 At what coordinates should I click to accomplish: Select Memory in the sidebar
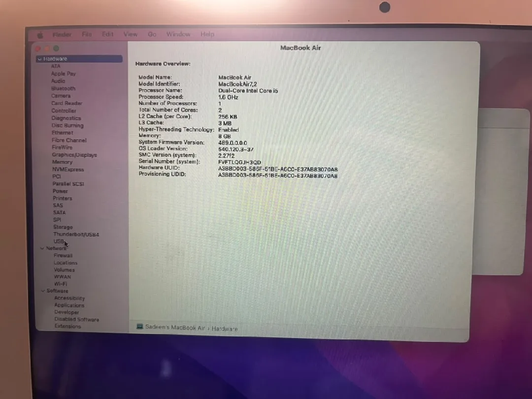[63, 162]
